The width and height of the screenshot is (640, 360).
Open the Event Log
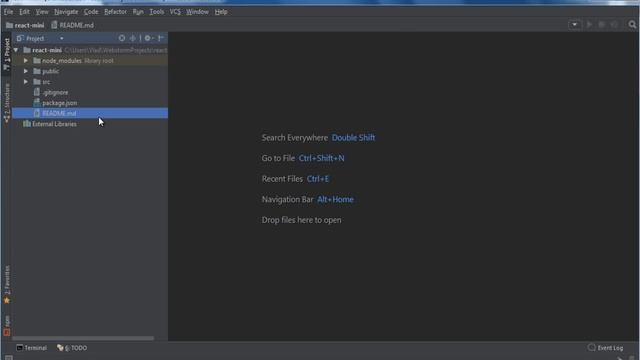[606, 348]
